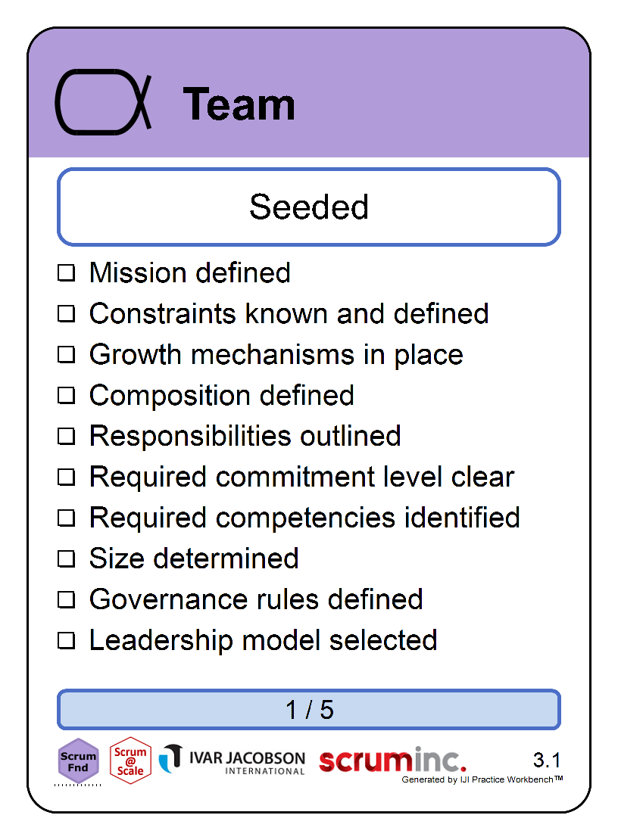Click the 1 / 5 progress bar
This screenshot has width=618, height=840.
tap(309, 709)
